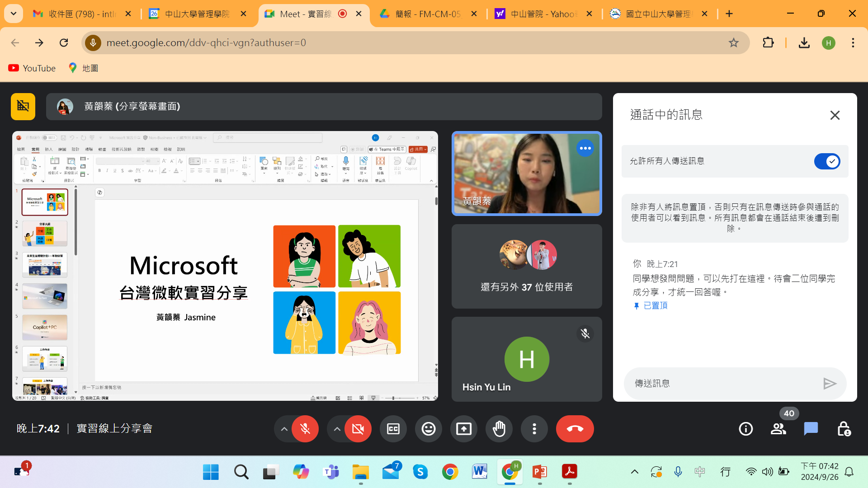Reload the Meet page
This screenshot has width=868, height=488.
pos(64,42)
